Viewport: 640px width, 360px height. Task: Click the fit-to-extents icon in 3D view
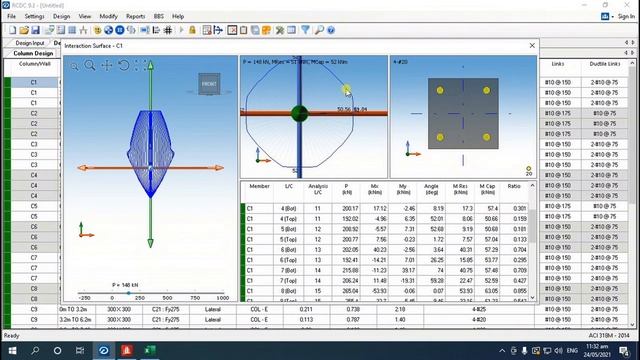[140, 65]
